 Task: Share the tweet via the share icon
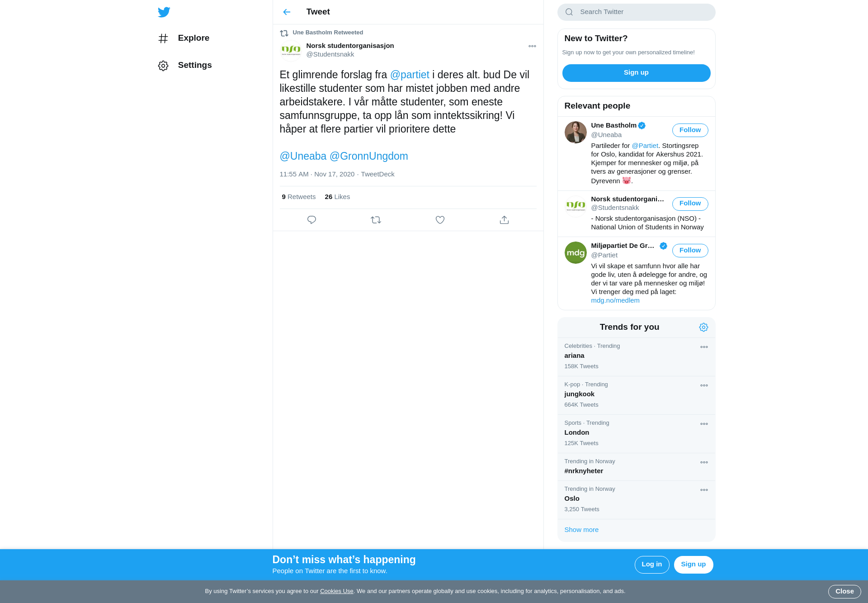[504, 220]
